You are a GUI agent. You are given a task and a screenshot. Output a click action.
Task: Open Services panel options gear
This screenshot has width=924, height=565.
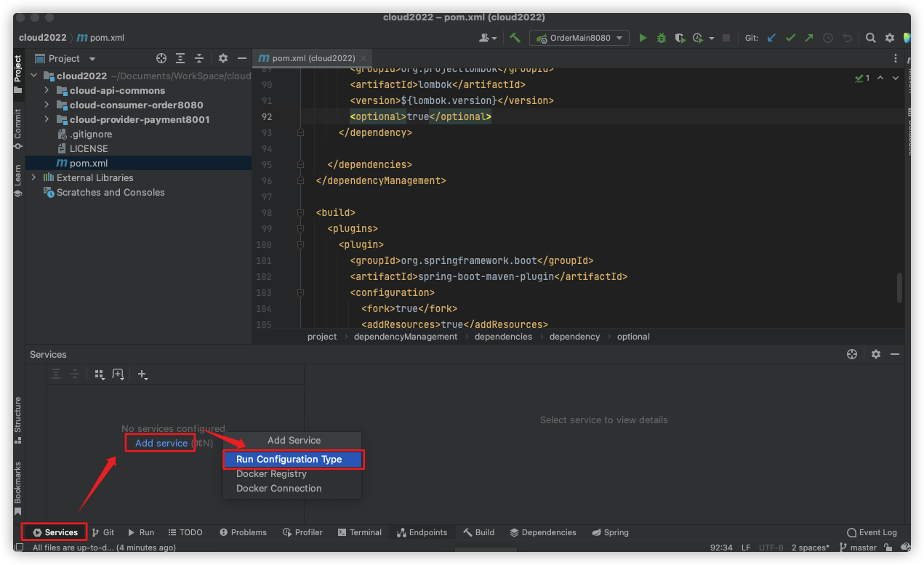[875, 354]
